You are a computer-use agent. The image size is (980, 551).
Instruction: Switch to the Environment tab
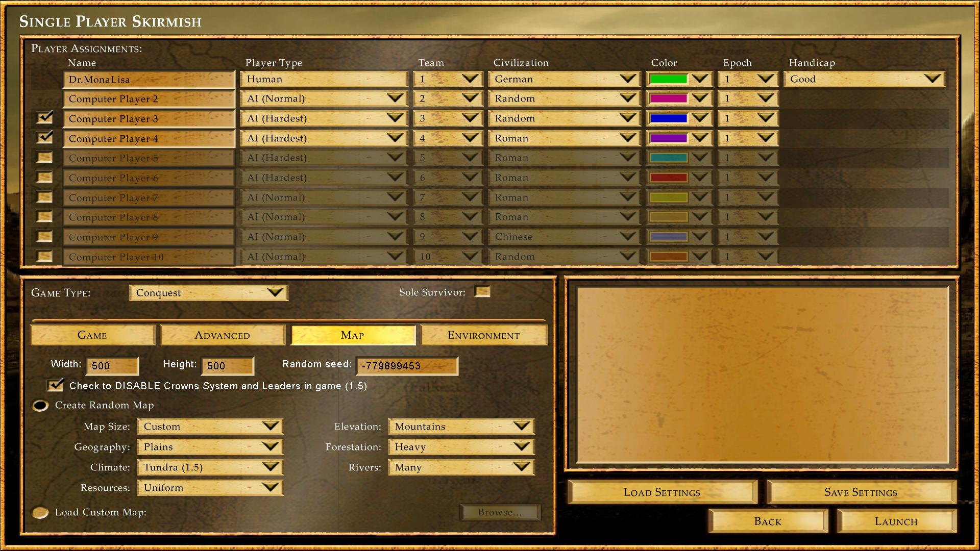pos(483,335)
